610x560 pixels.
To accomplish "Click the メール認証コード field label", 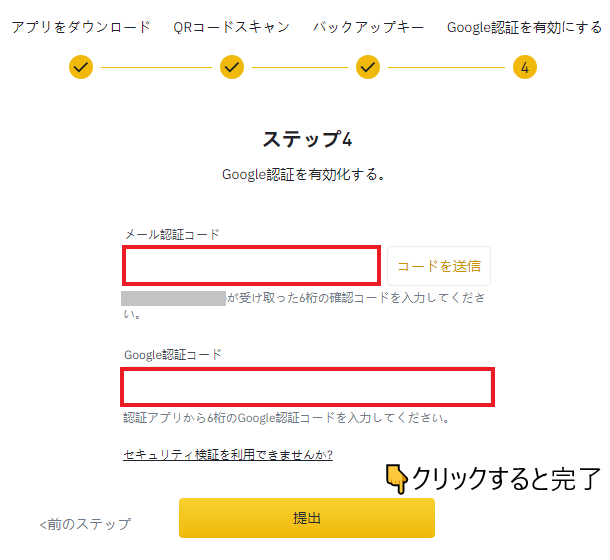I will [x=172, y=234].
